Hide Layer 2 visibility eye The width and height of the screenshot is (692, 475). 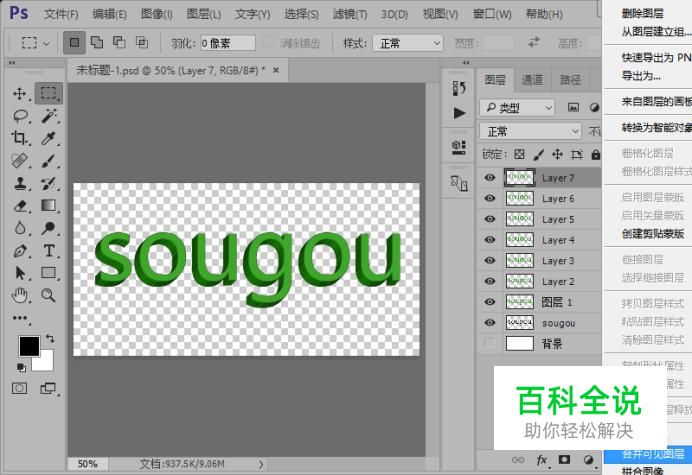coord(490,281)
